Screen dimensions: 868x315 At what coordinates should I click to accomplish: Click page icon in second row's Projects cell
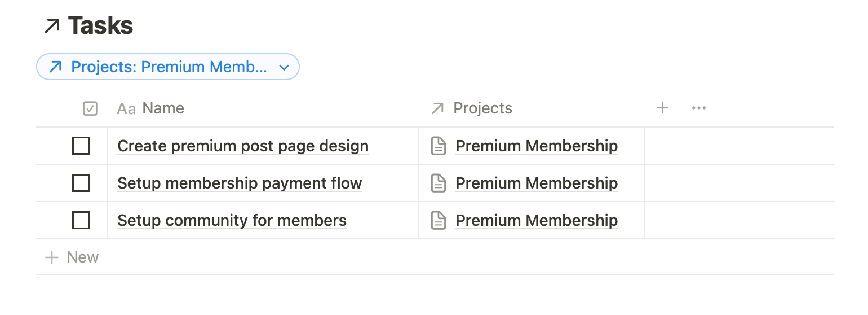439,183
